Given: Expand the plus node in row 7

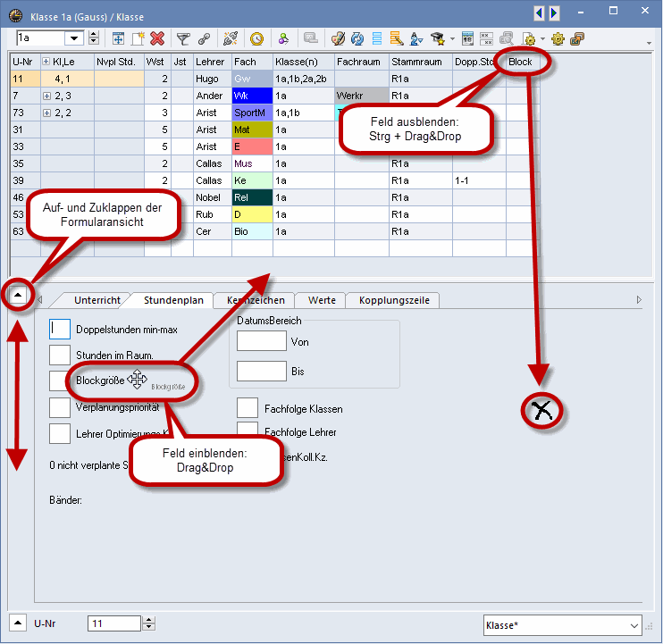Looking at the screenshot, I should coord(47,96).
